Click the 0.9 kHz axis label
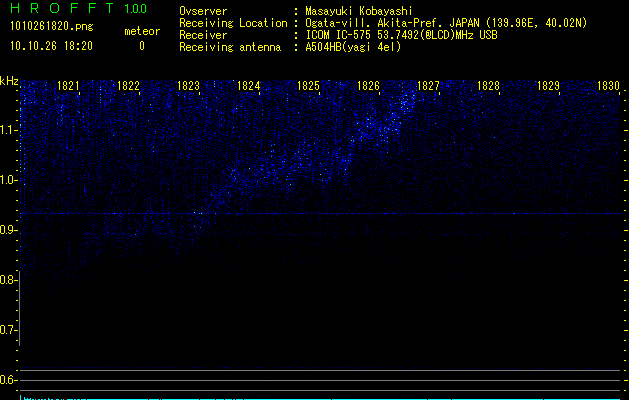Viewport: 629px width, 400px height. coord(8,230)
